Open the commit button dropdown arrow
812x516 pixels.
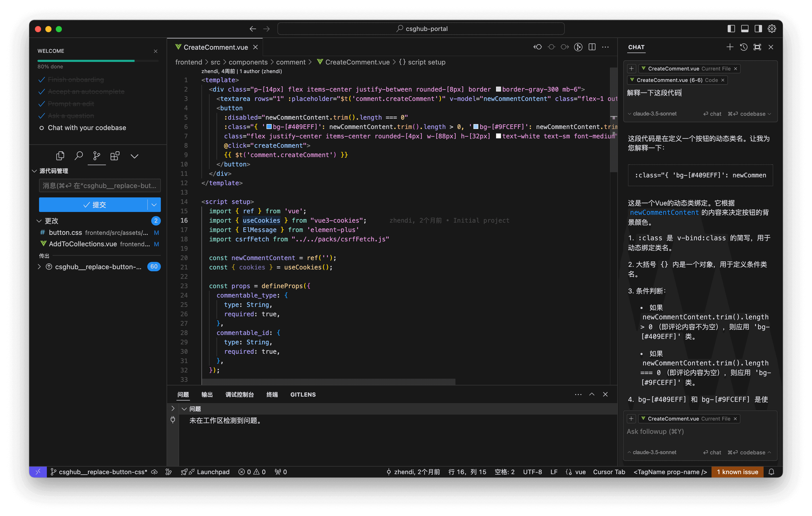tap(154, 205)
